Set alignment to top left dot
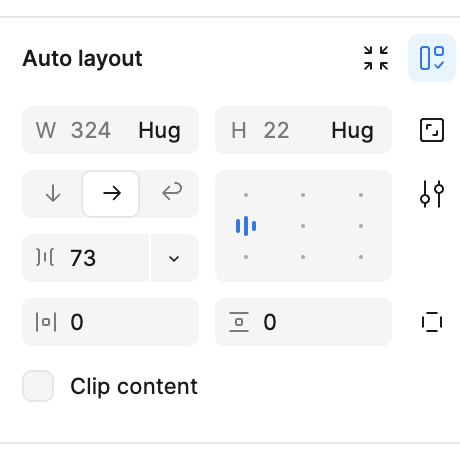 tap(246, 195)
